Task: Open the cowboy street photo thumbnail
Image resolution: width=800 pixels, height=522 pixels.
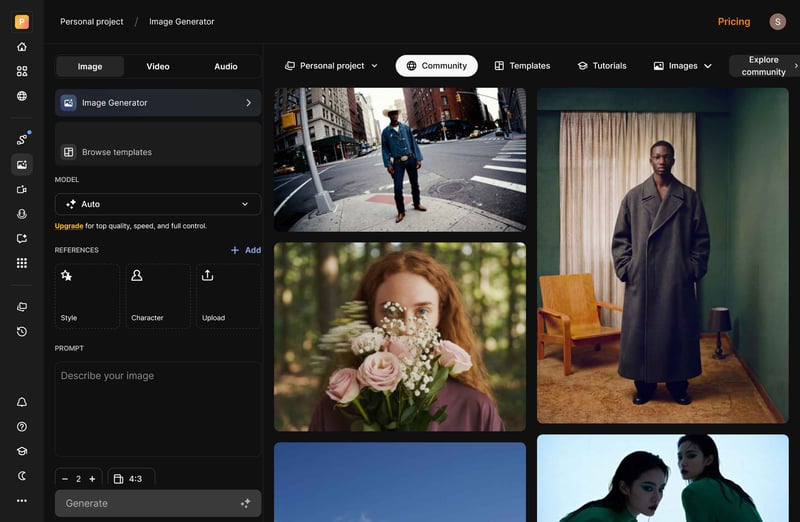Action: (x=399, y=159)
